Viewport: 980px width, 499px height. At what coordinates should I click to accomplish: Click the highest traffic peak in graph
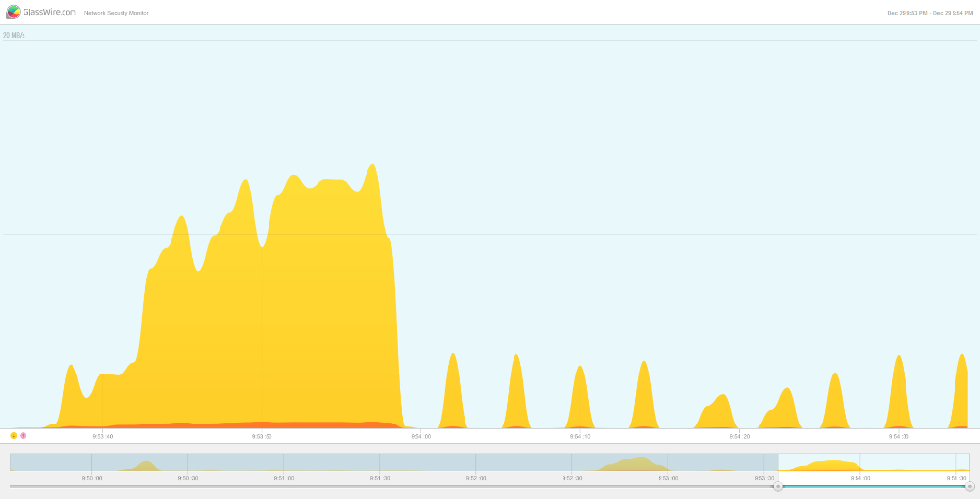pyautogui.click(x=372, y=167)
